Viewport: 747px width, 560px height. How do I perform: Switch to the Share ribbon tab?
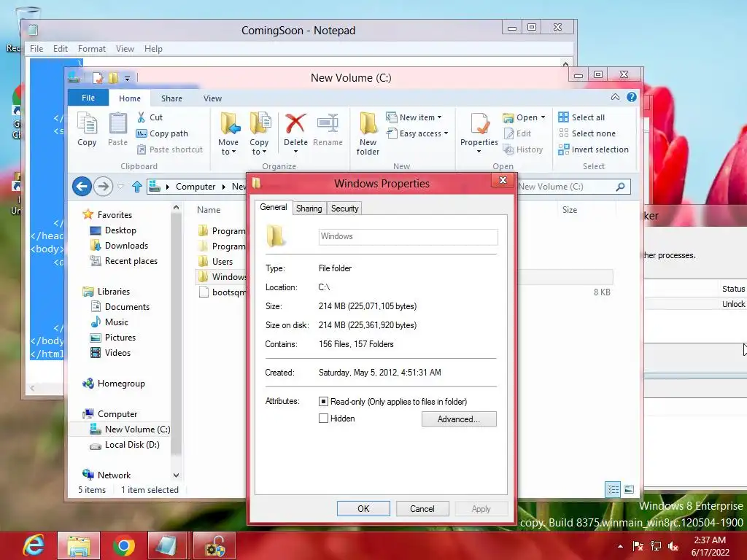click(x=171, y=98)
